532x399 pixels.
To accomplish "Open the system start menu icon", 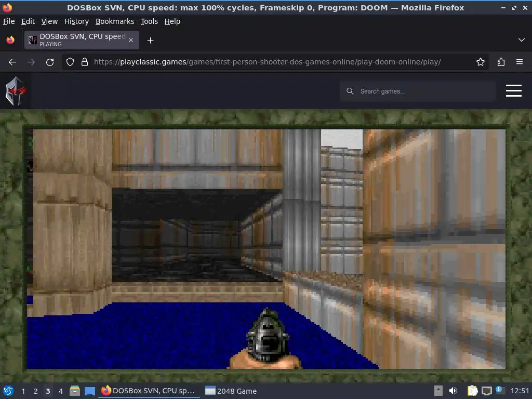I will point(8,391).
